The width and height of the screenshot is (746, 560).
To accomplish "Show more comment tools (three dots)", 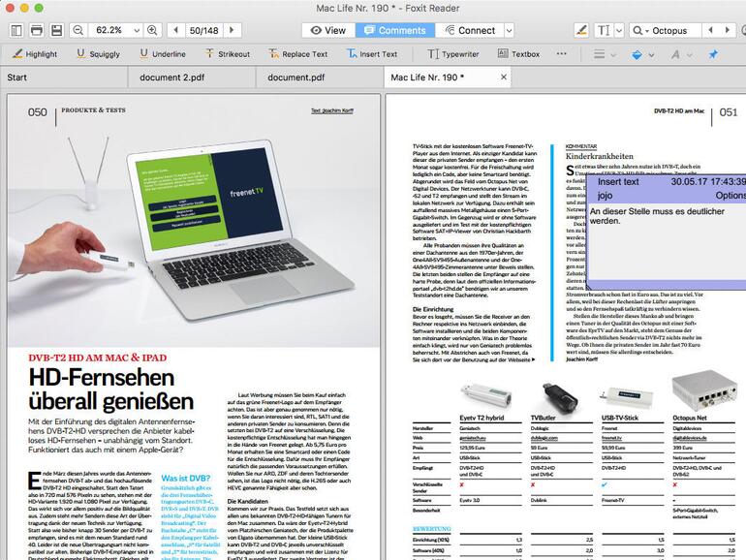I will pos(561,53).
